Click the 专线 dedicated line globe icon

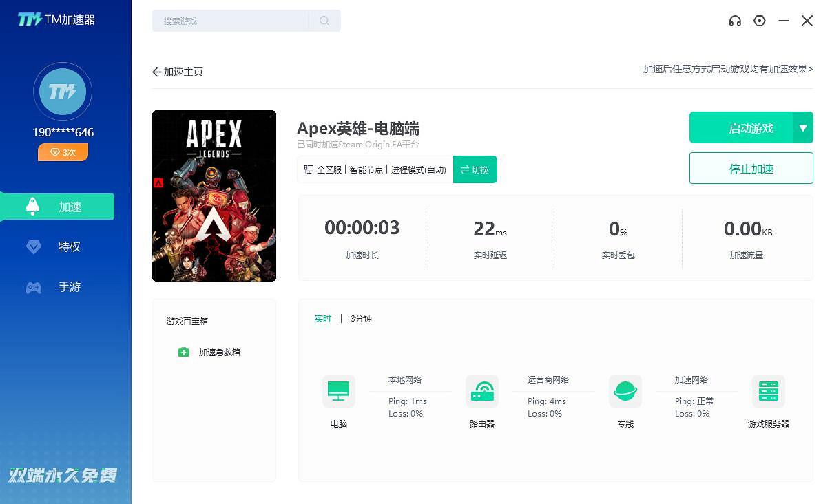625,390
